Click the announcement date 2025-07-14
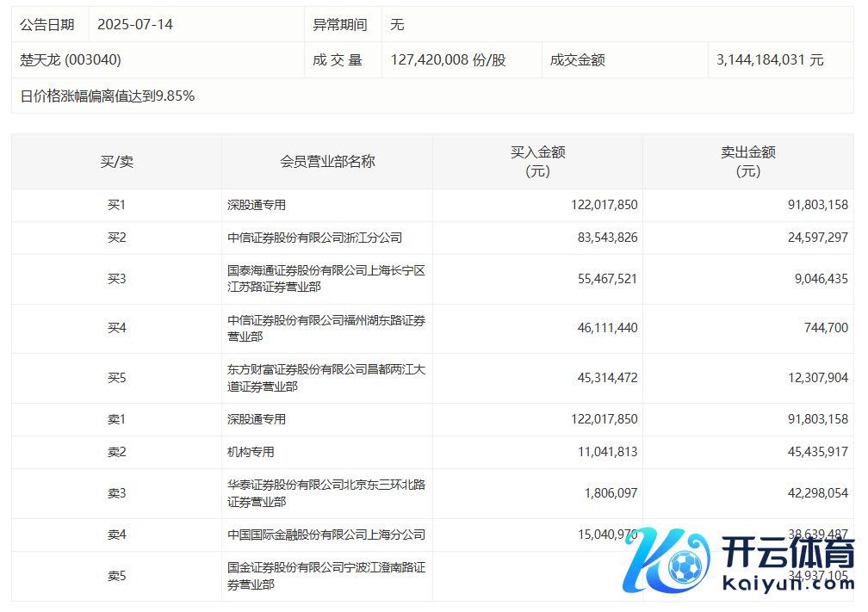Viewport: 868px width, 612px height. (x=135, y=25)
